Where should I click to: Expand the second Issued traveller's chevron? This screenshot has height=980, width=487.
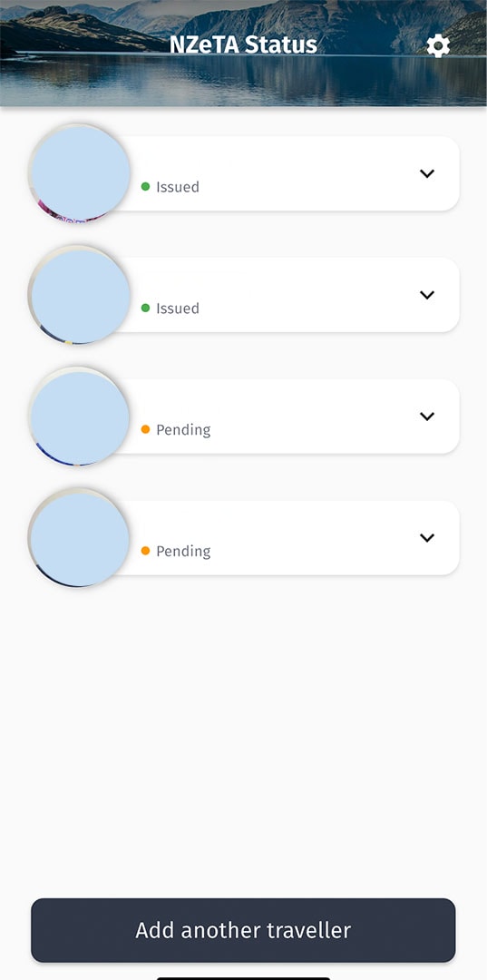[x=427, y=295]
